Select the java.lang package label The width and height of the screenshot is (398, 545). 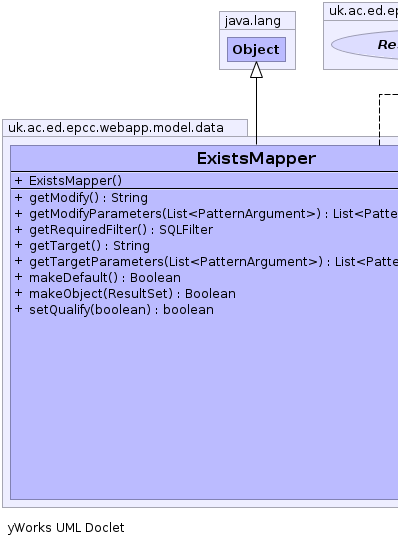(253, 21)
